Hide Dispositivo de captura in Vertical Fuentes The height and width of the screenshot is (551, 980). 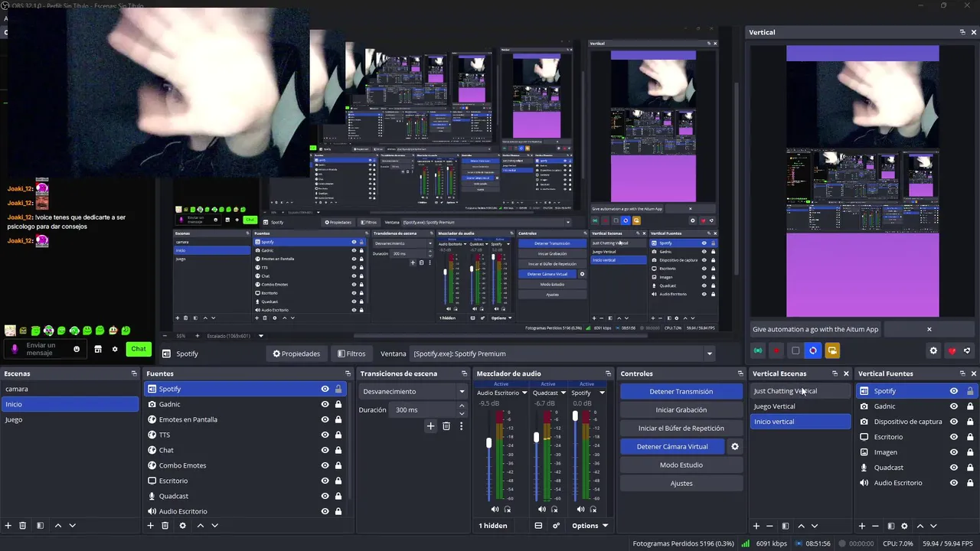pyautogui.click(x=954, y=422)
